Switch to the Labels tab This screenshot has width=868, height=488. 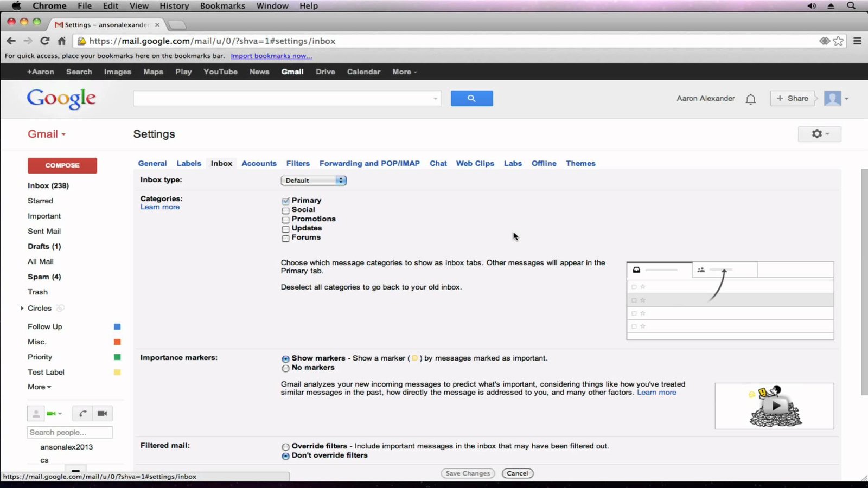coord(189,163)
